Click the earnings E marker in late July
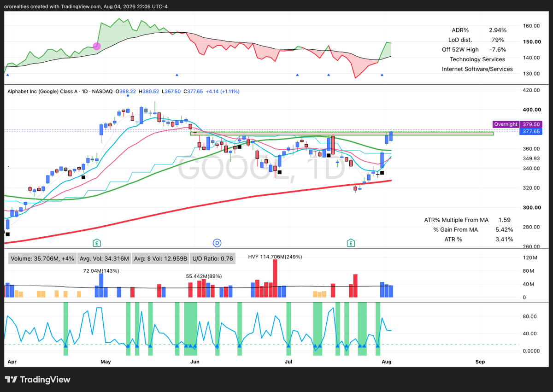The width and height of the screenshot is (553, 392). 351,242
